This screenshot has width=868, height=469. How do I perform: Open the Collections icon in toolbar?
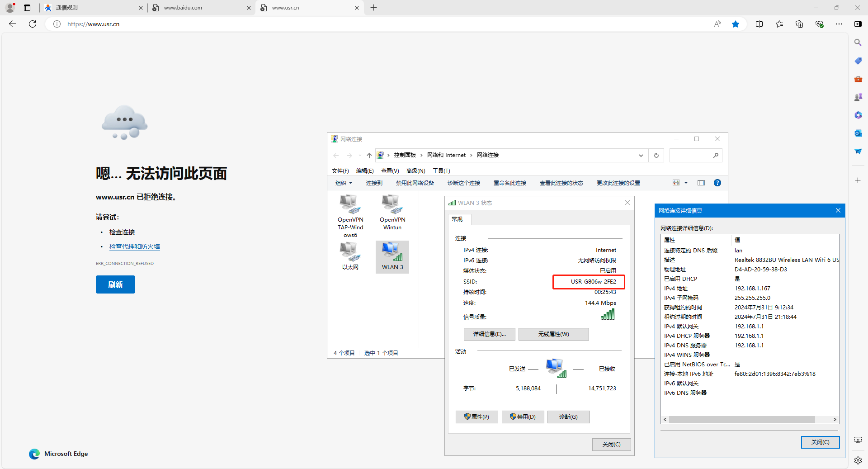coord(799,24)
